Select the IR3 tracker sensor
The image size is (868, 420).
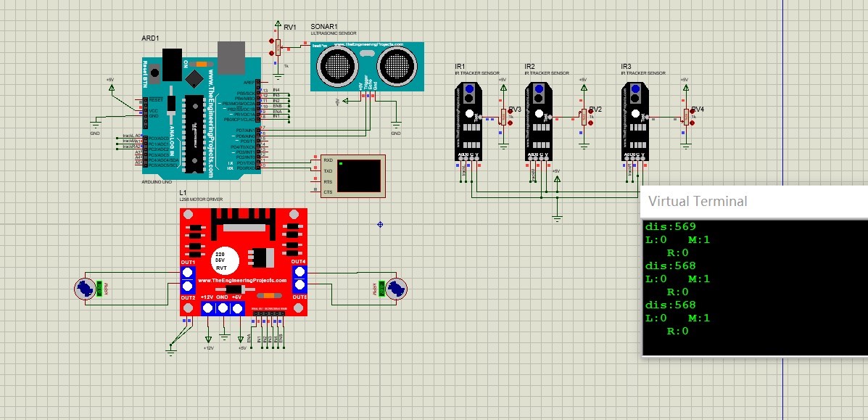click(x=635, y=121)
